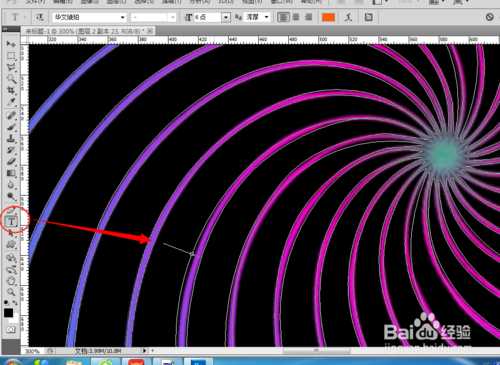Click the 300% zoom field in status bar
The height and width of the screenshot is (365, 500).
point(33,351)
